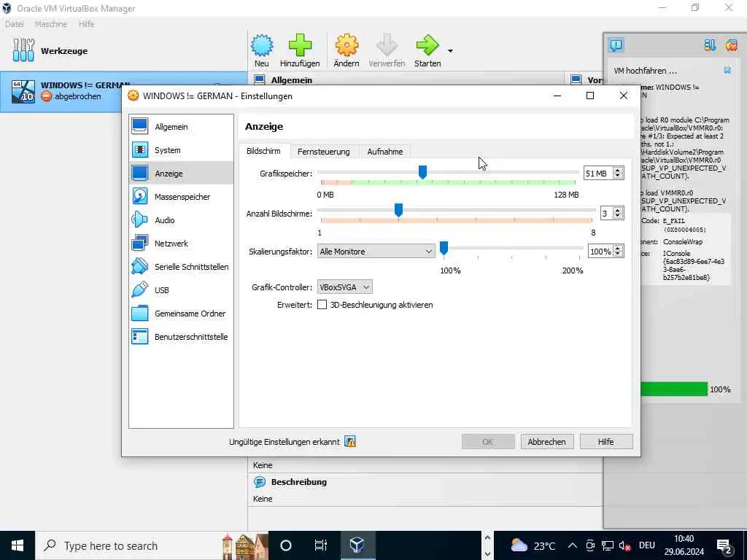The width and height of the screenshot is (747, 560).
Task: Click the DEU language indicator
Action: [x=647, y=545]
